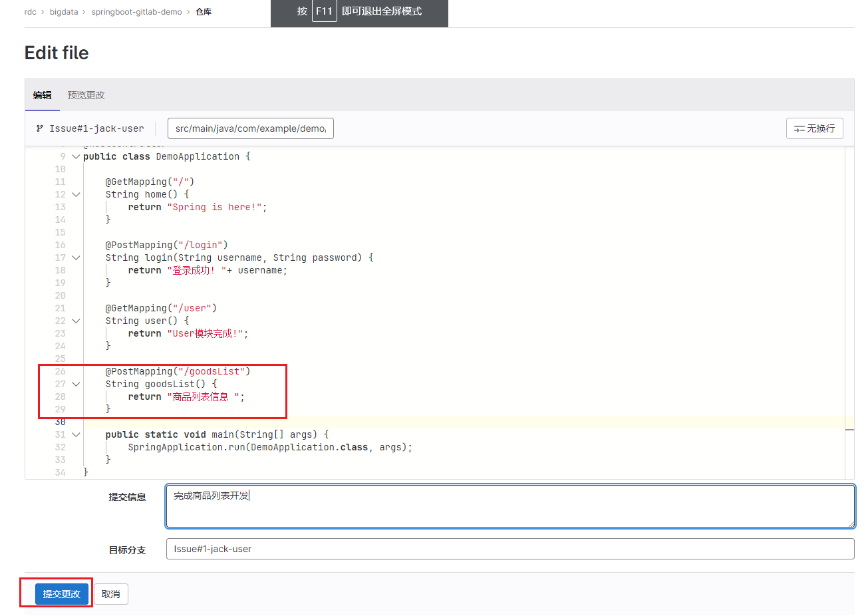Collapse the home() method fold at line 12
Viewport: 868px width, 616px height.
[x=76, y=195]
